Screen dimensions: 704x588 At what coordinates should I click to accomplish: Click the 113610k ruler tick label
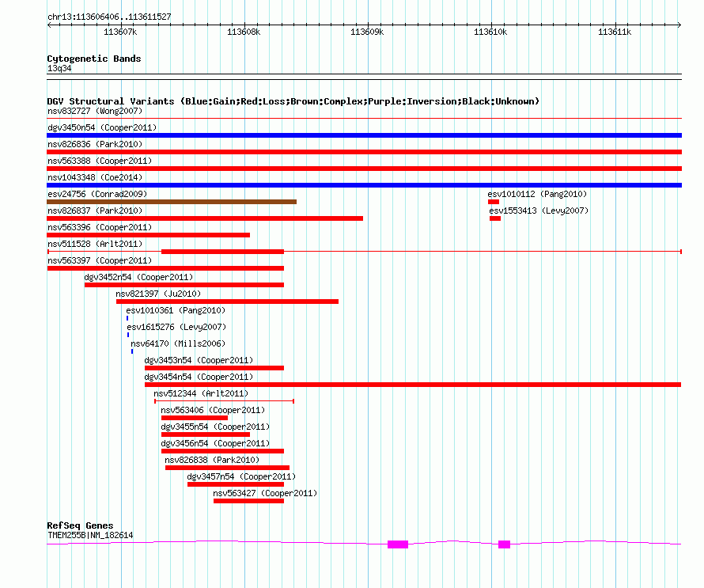[490, 32]
